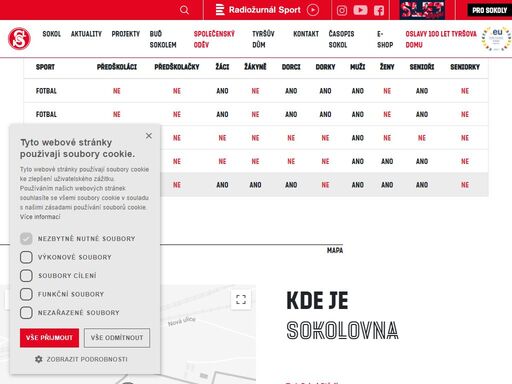Open the Aktuality menu item
512x384 pixels.
86,34
